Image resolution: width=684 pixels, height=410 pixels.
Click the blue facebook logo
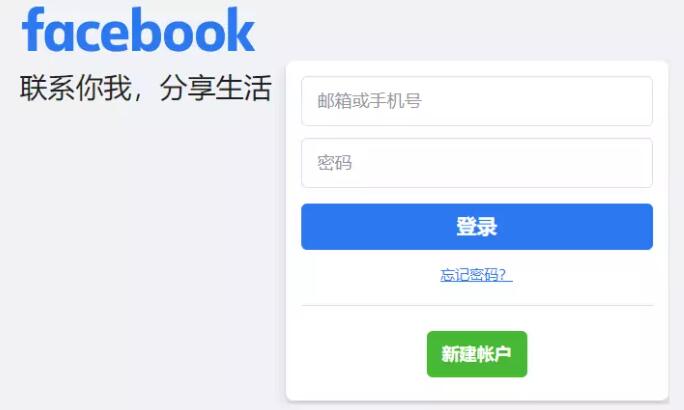coord(138,30)
